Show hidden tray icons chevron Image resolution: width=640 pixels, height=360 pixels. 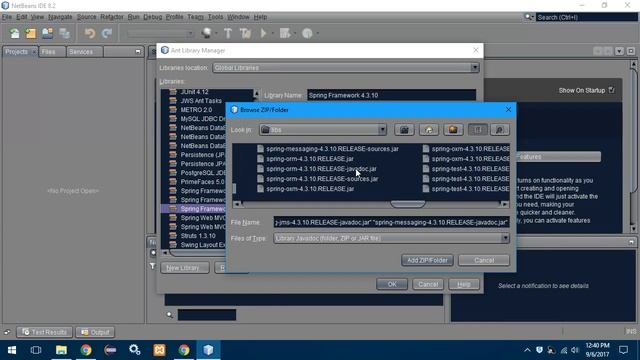[527, 350]
